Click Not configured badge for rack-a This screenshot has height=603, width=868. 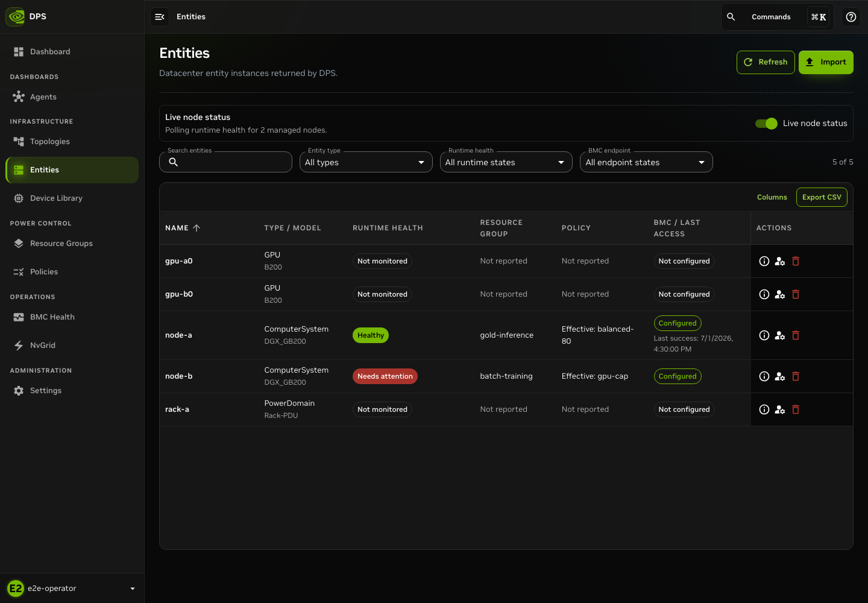684,409
